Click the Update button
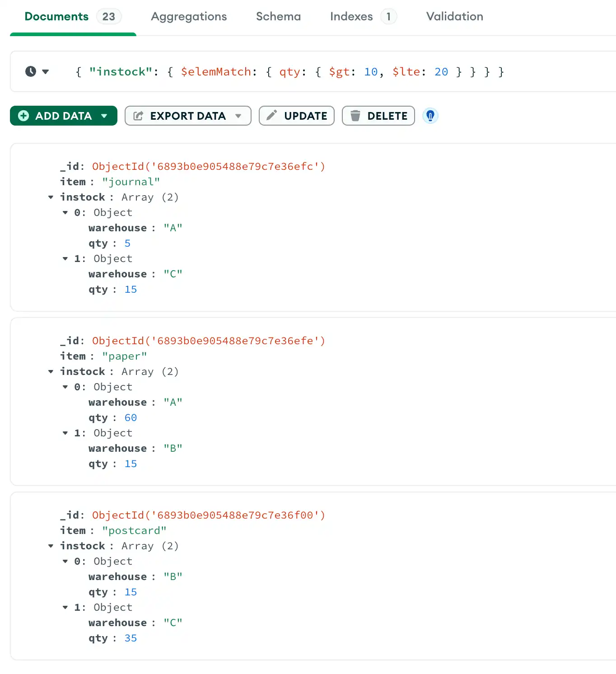The height and width of the screenshot is (674, 616). [297, 116]
